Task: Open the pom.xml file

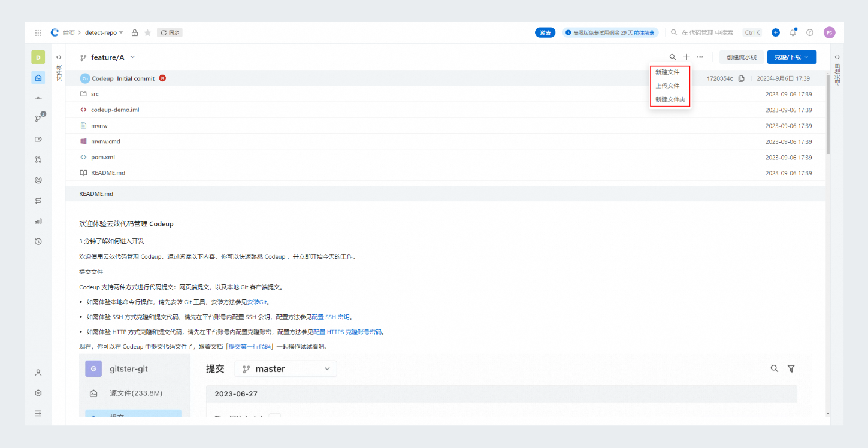Action: (102, 157)
